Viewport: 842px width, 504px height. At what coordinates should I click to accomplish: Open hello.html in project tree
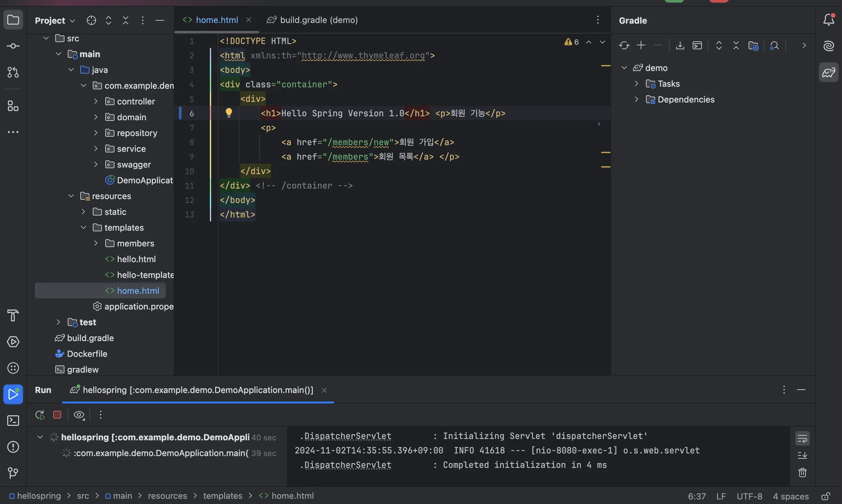point(136,259)
